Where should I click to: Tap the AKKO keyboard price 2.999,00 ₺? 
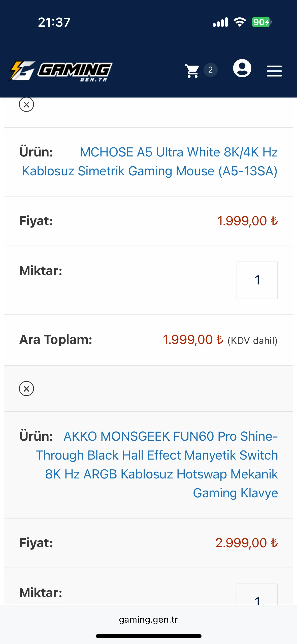tap(246, 543)
